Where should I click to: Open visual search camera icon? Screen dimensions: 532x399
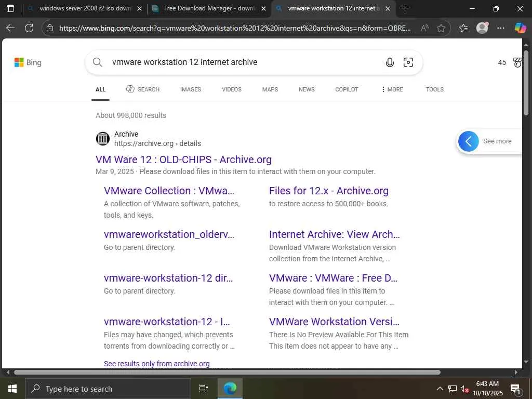click(408, 62)
